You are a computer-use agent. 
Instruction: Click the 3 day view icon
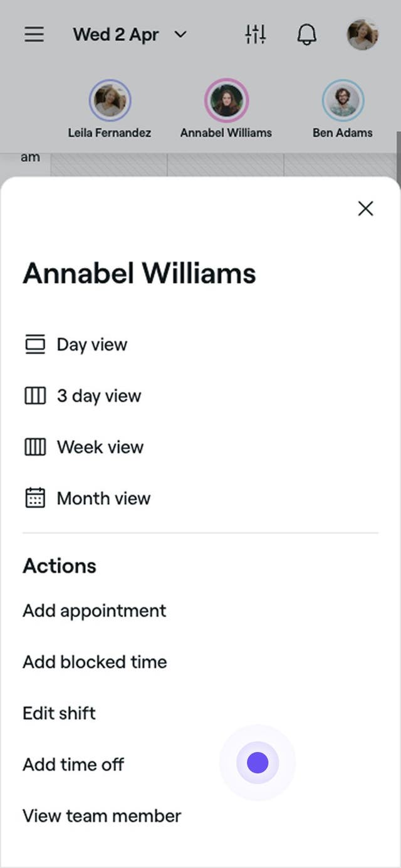(35, 396)
